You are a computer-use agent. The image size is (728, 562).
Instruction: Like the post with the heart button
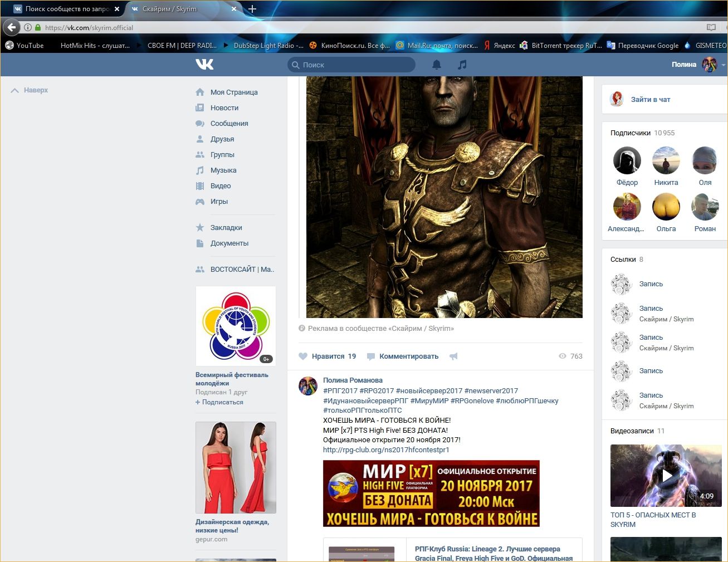point(303,356)
